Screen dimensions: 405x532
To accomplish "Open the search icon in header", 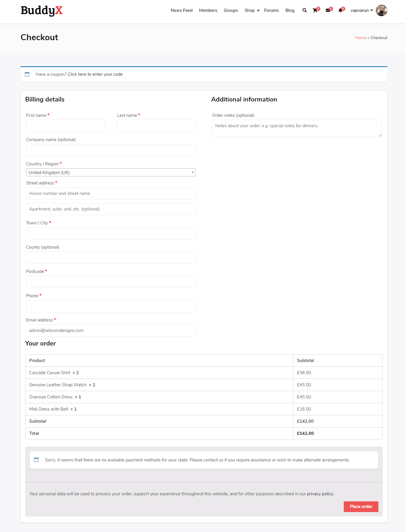I will [x=304, y=10].
